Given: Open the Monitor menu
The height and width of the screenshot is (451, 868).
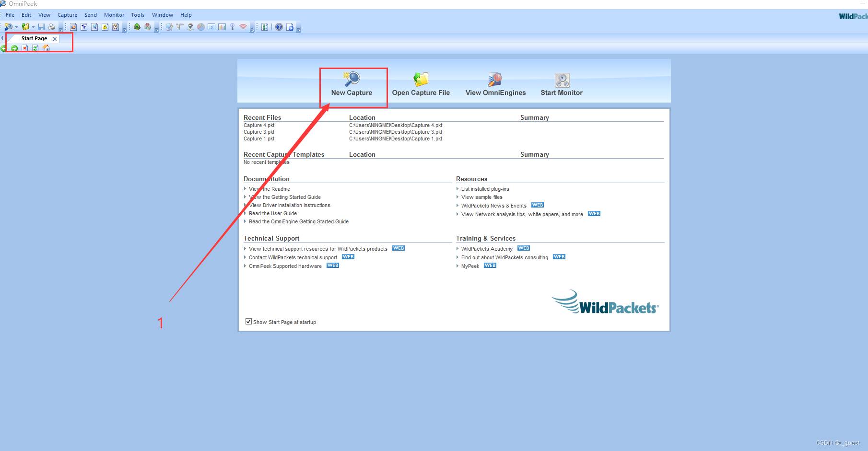Looking at the screenshot, I should pos(114,15).
